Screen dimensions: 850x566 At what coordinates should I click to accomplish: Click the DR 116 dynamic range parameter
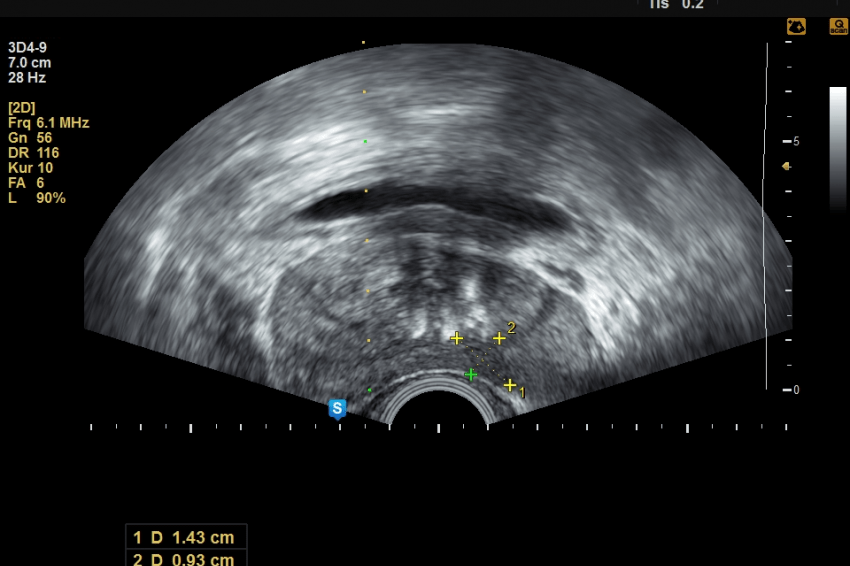tap(34, 153)
